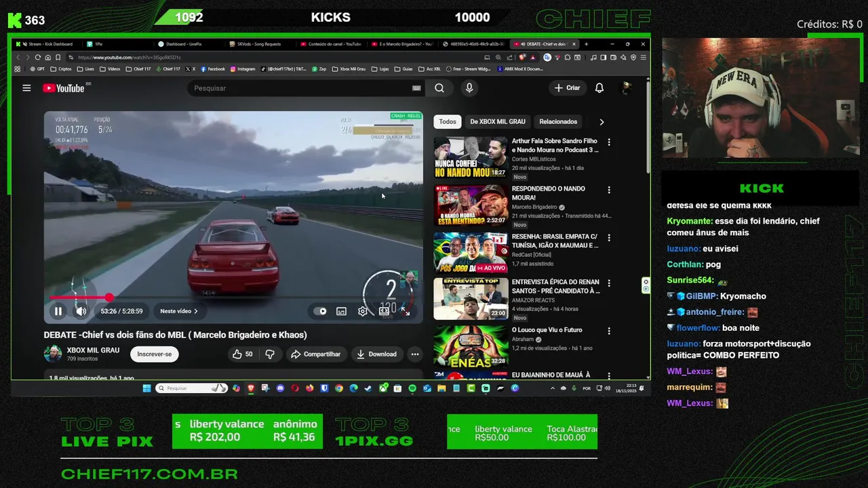Toggle video subtitles/captions button
Viewport: 868px width, 488px height.
(341, 311)
